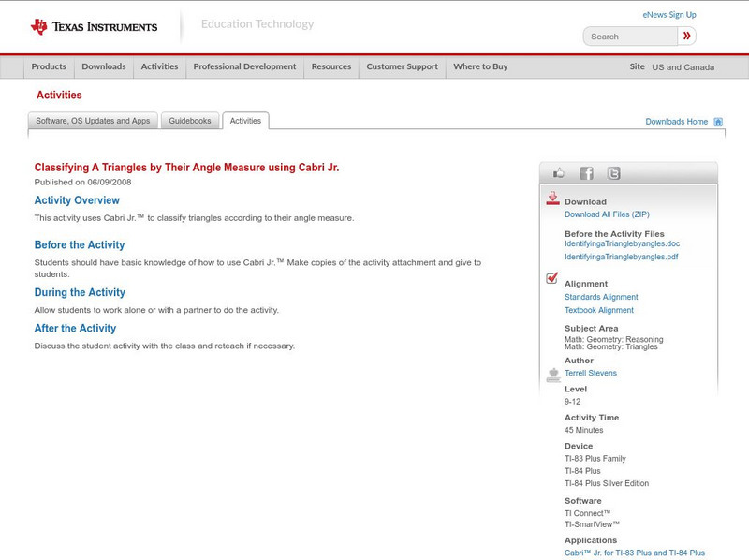Image resolution: width=749 pixels, height=560 pixels.
Task: Click the TI-84 Plus Silver Edition device
Action: click(x=607, y=483)
